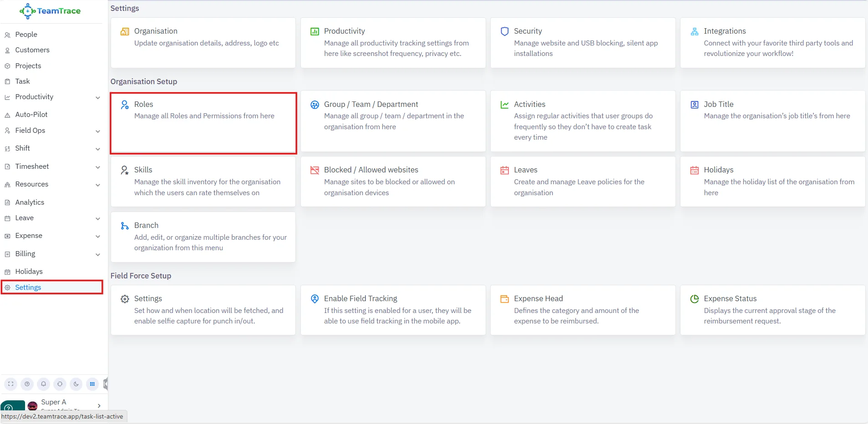Screen dimensions: 868x424
Task: Collapse the sidebar using the arrow handle
Action: [x=106, y=384]
